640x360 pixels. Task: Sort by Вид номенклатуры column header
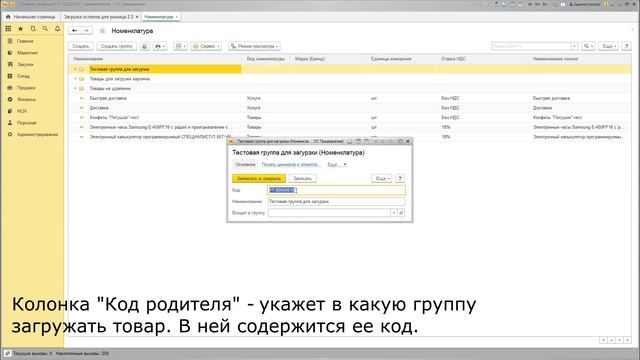click(266, 59)
